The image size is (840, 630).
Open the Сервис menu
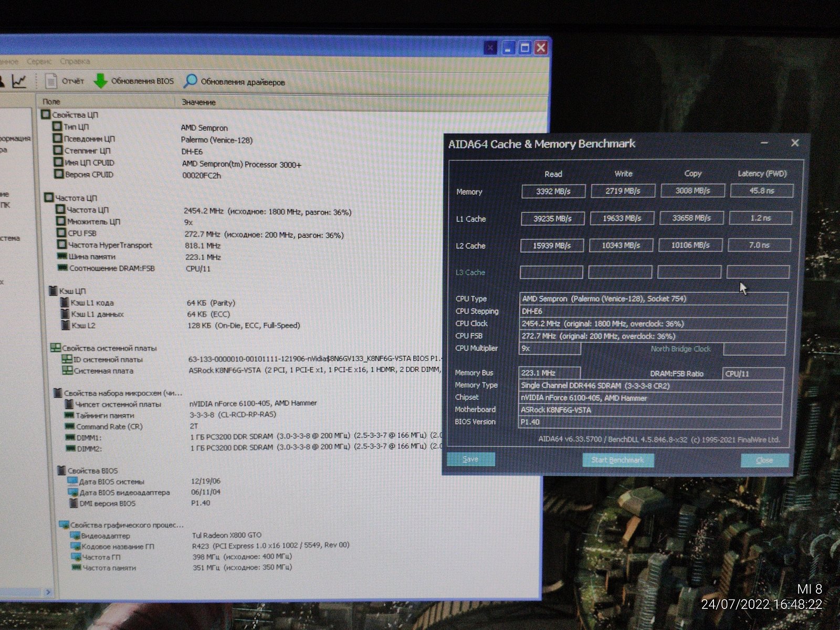coord(39,61)
